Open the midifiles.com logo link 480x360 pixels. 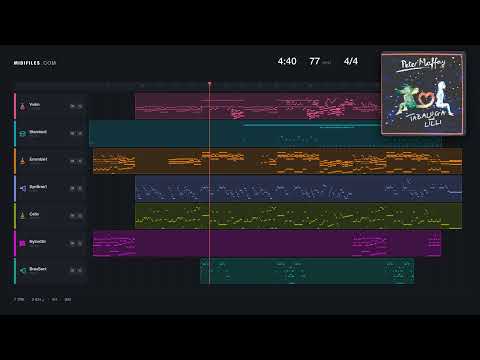pos(35,63)
